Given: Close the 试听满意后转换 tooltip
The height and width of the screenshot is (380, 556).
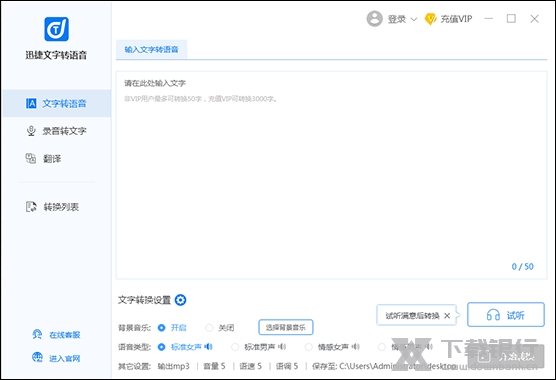Looking at the screenshot, I should 447,315.
